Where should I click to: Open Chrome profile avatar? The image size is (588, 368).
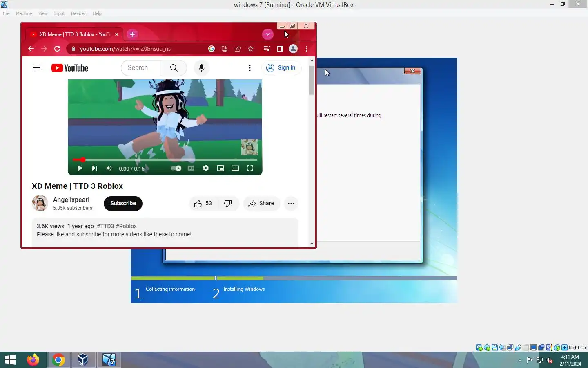pyautogui.click(x=293, y=49)
